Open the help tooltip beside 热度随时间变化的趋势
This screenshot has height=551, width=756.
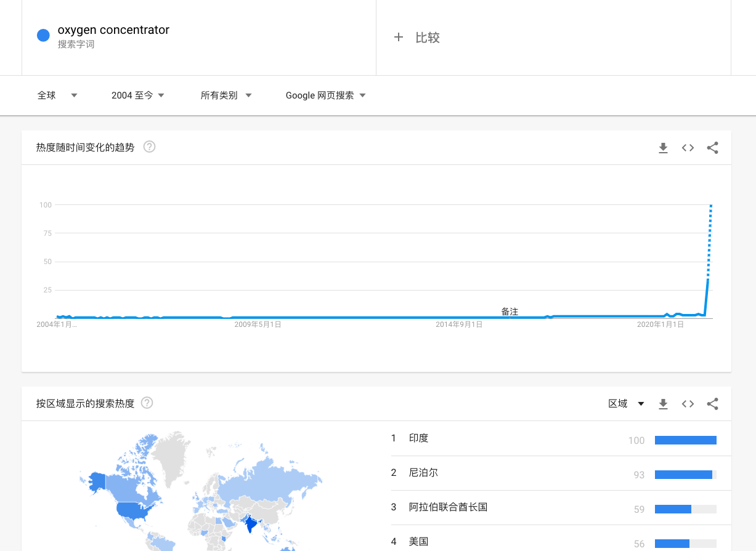[149, 147]
